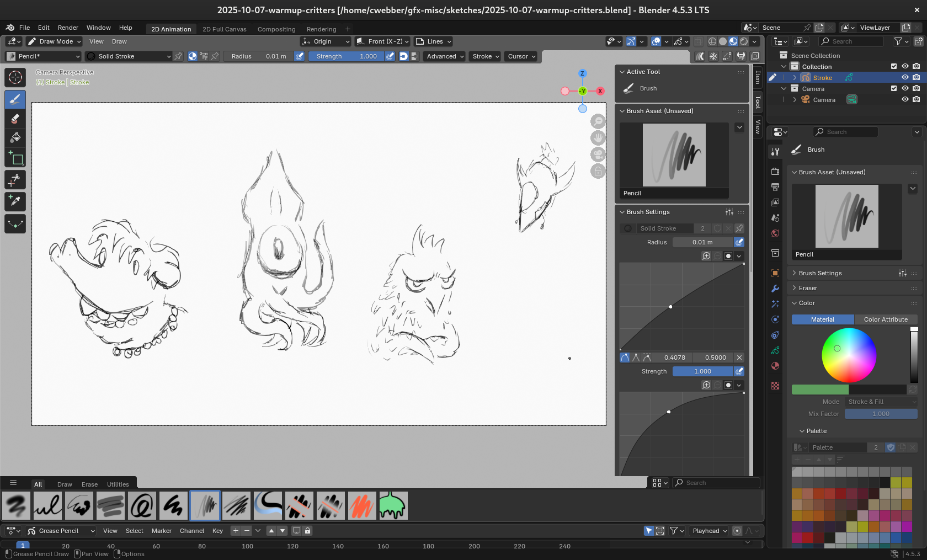
Task: Select the Fill bucket tool
Action: coord(15,137)
